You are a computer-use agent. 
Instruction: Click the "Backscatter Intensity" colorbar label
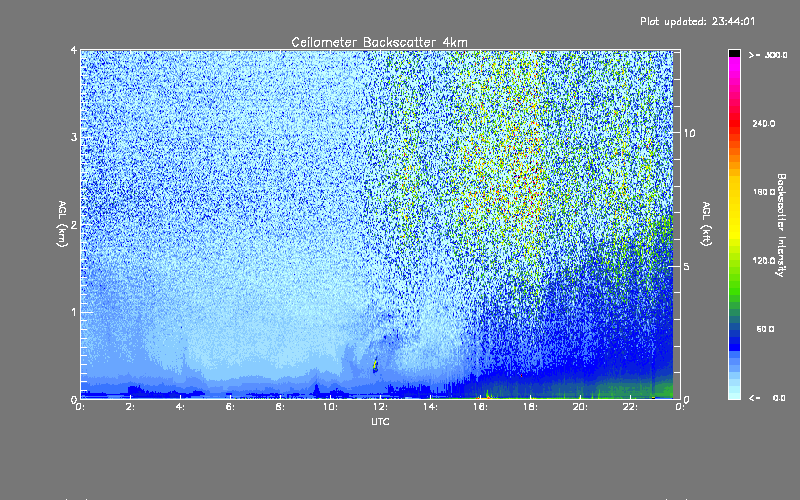[781, 225]
